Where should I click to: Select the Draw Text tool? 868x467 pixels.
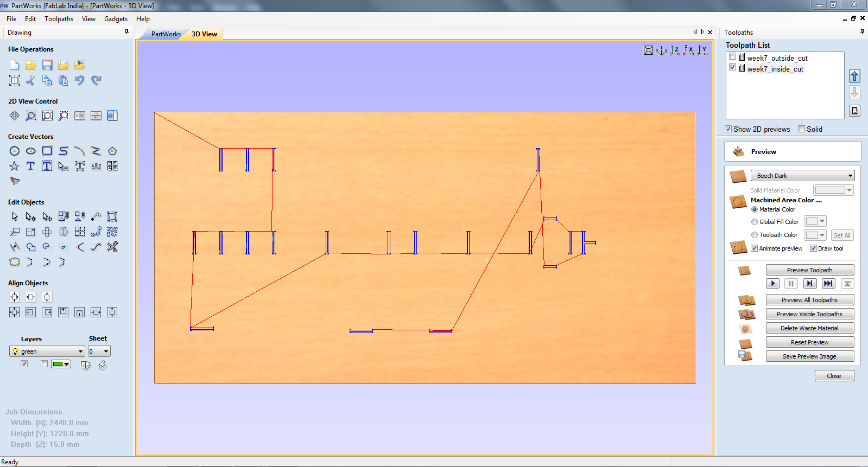point(31,166)
